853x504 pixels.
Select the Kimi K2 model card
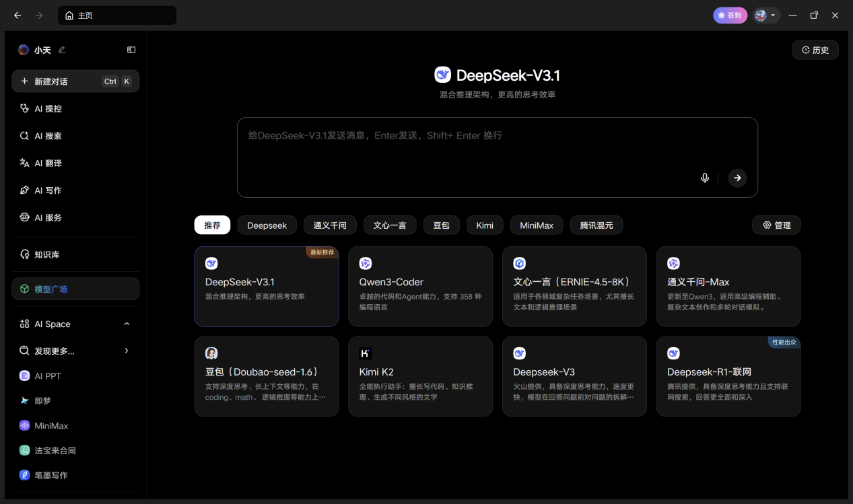pyautogui.click(x=420, y=376)
